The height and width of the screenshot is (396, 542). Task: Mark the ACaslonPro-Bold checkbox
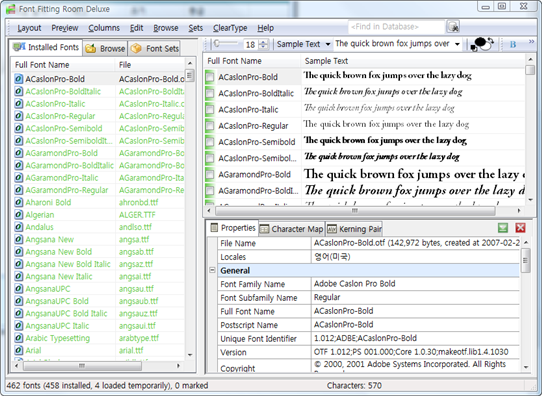click(210, 77)
